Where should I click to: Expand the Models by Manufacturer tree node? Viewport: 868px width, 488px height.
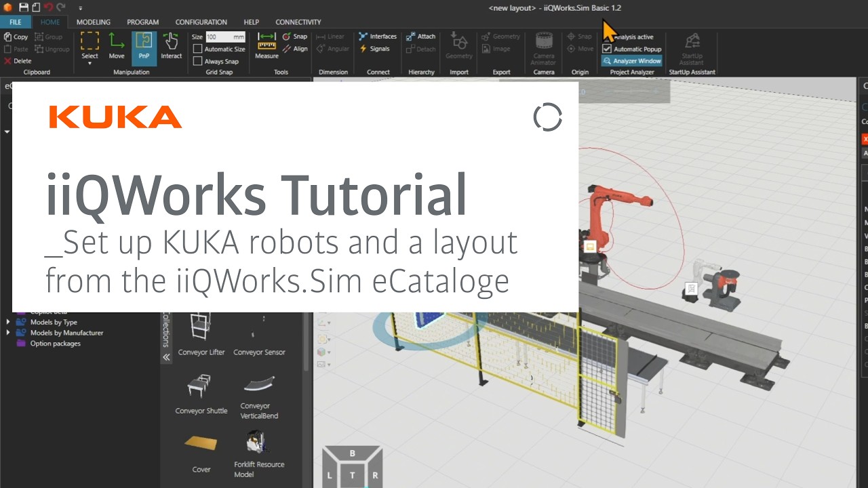click(8, 333)
